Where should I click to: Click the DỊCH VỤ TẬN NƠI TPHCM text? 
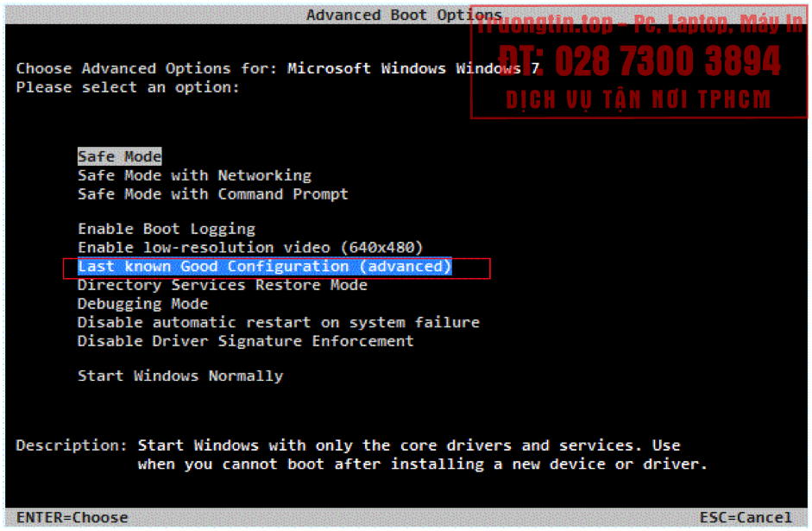pos(639,99)
